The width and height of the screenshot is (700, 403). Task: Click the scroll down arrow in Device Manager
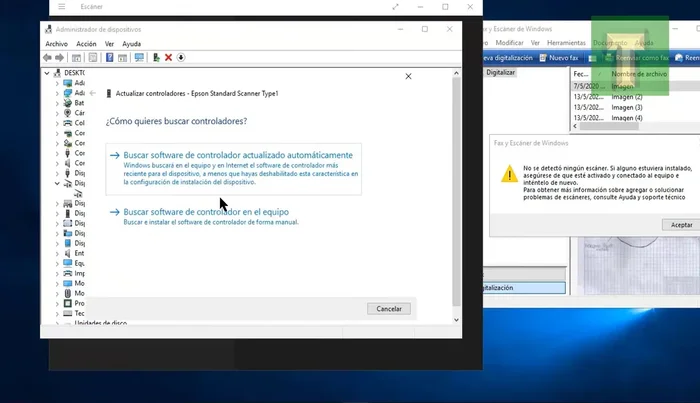coord(456,320)
